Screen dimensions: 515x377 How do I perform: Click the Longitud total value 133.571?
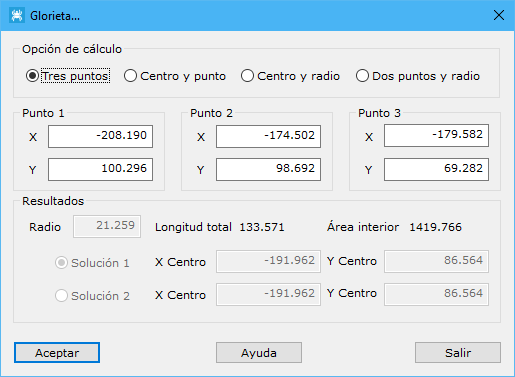[x=262, y=227]
